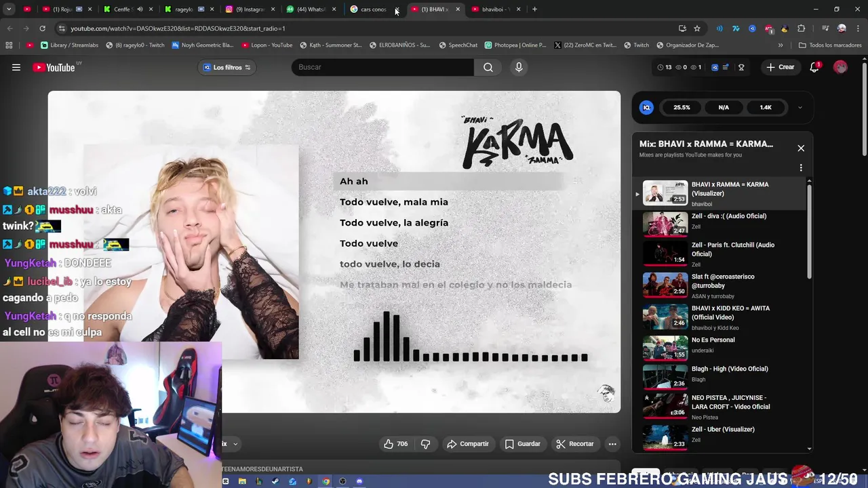
Task: Bookmark this page with the star icon
Action: [x=697, y=28]
